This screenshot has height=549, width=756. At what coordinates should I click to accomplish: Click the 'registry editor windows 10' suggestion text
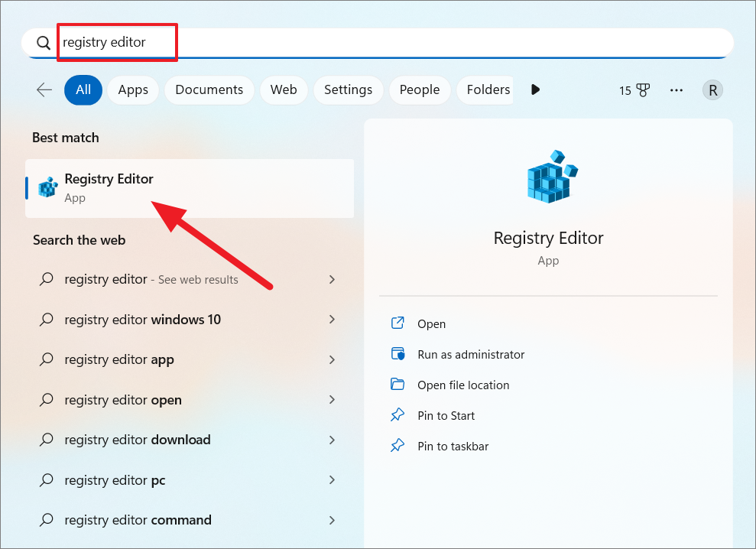coord(143,320)
